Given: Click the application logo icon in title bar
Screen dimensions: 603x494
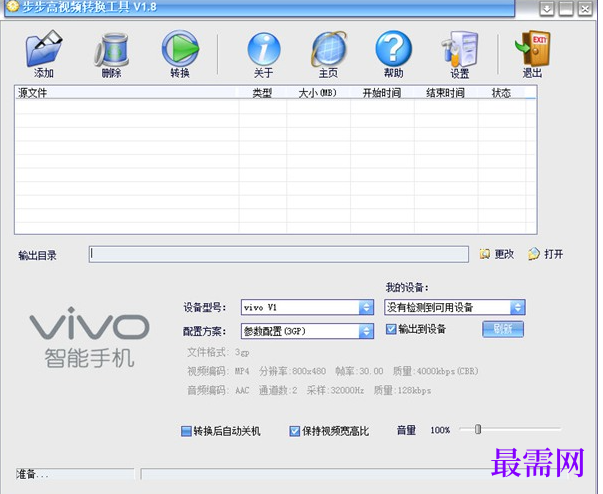Looking at the screenshot, I should pos(13,7).
